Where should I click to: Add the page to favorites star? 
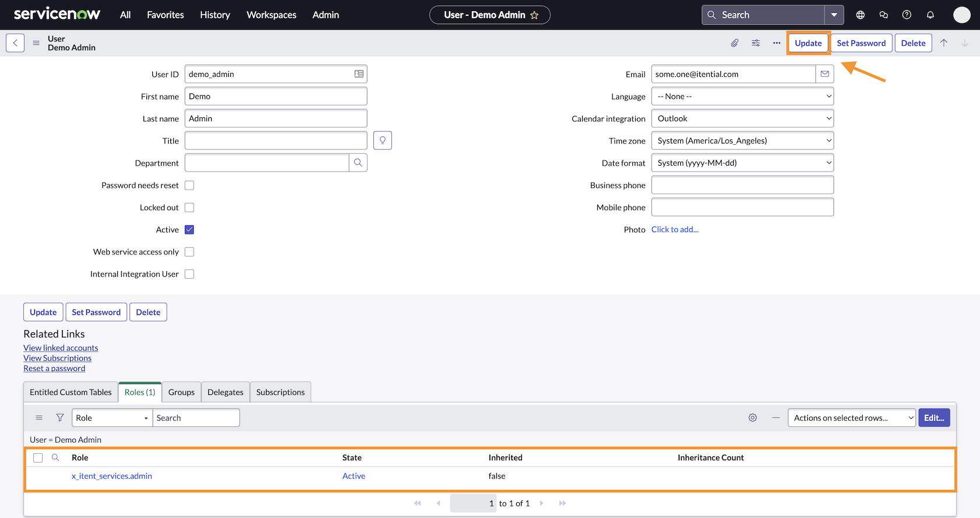[x=534, y=15]
